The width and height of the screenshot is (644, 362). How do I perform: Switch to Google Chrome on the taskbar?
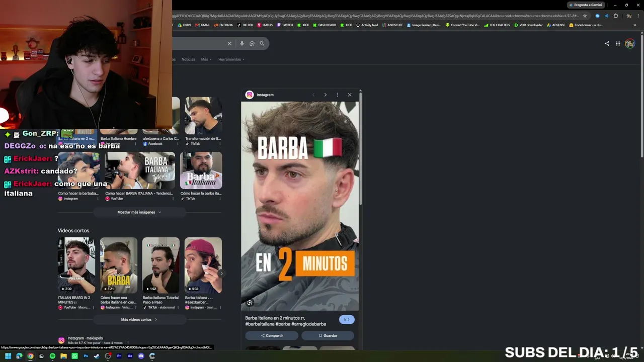click(30, 356)
